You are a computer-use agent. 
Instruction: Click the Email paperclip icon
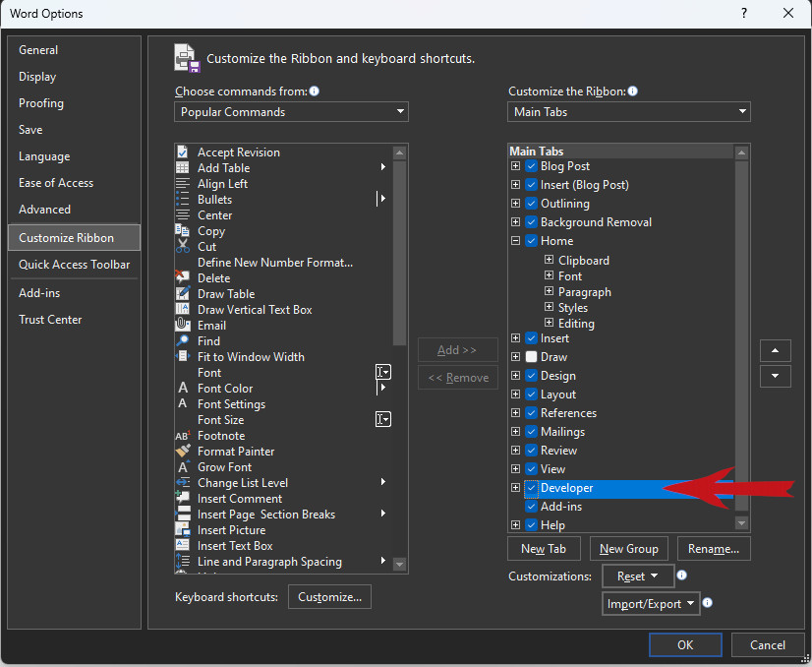[182, 325]
